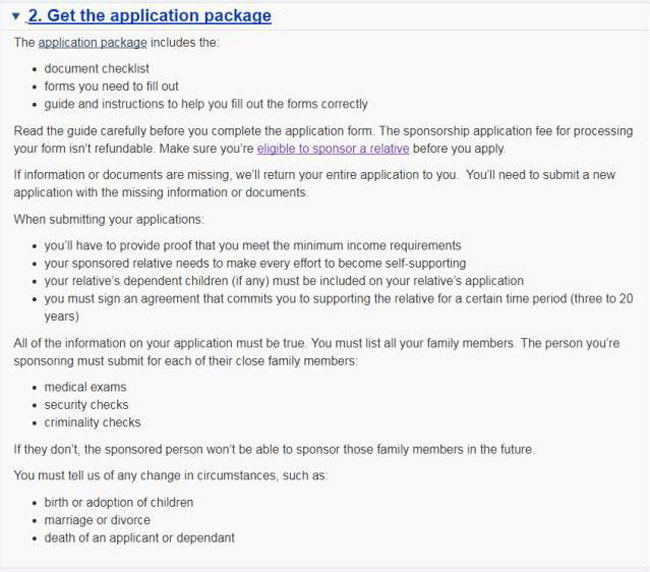
Task: Open the '2. Get the application package' heading link
Action: pyautogui.click(x=150, y=16)
